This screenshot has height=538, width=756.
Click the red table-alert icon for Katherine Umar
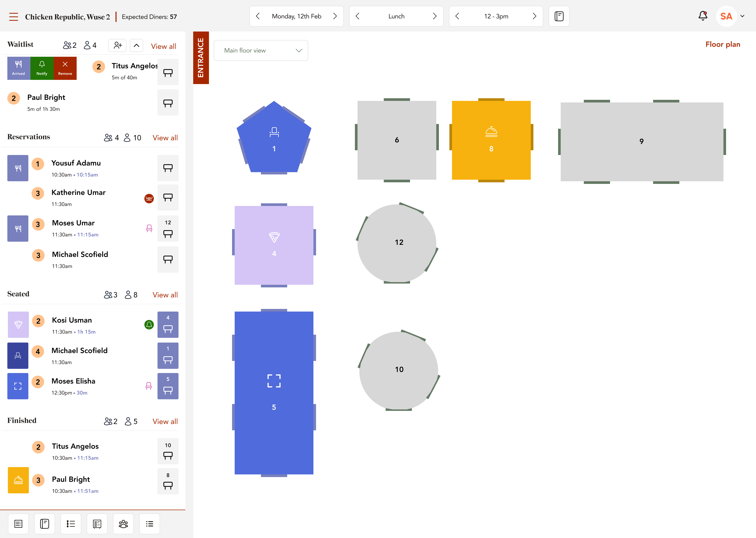point(149,198)
